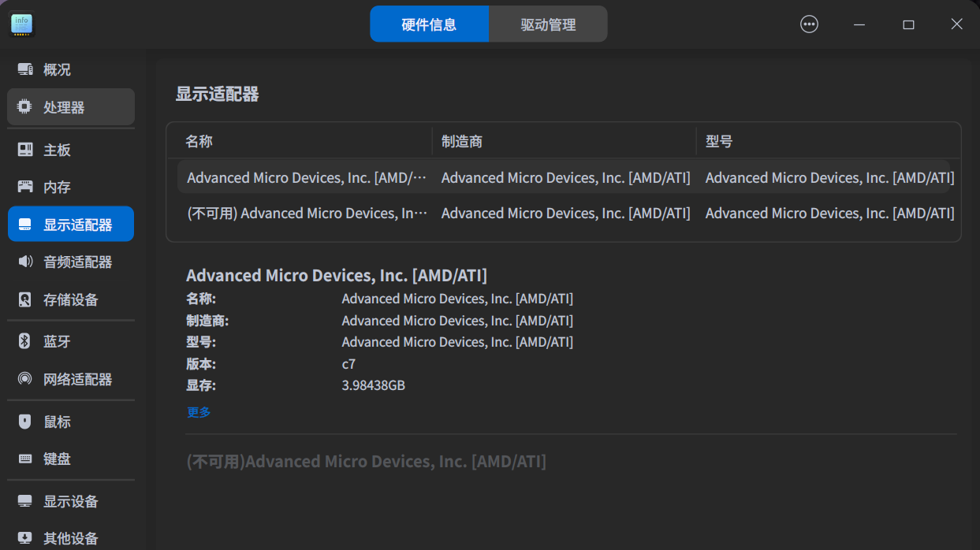Select the first AMD/ATI adapter row
The image size is (980, 550).
click(563, 178)
